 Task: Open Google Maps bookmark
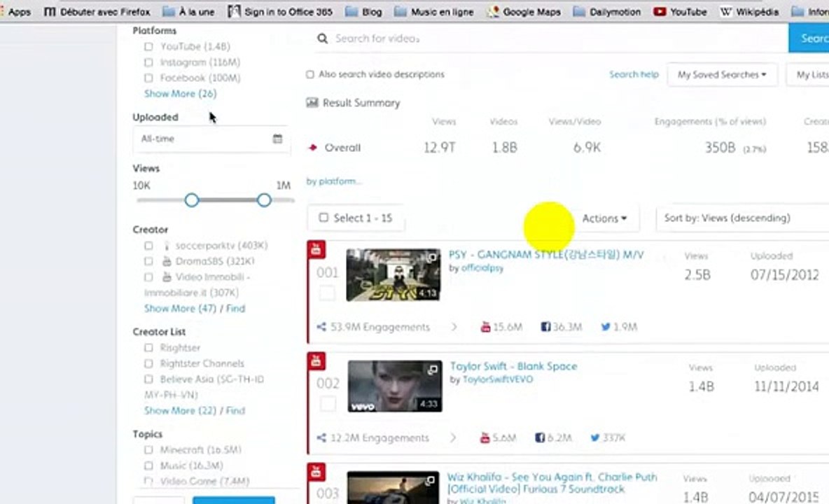point(524,12)
